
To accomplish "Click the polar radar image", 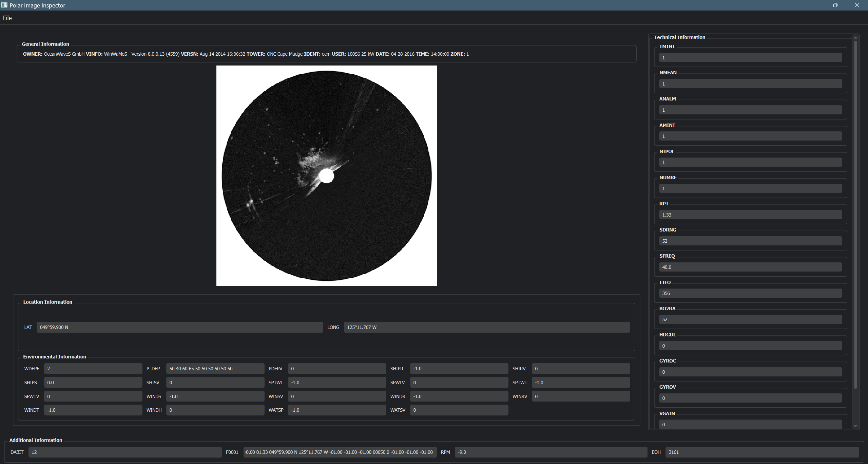I will tap(326, 175).
